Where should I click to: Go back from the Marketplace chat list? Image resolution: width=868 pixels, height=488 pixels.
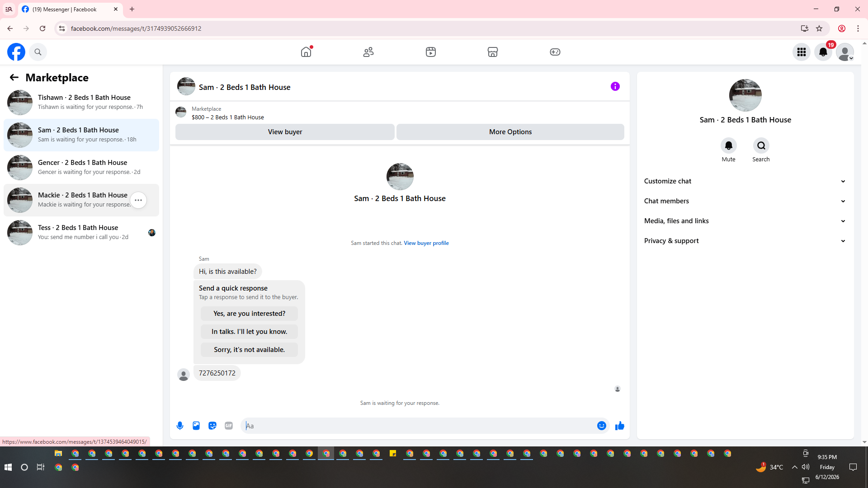pyautogui.click(x=14, y=78)
